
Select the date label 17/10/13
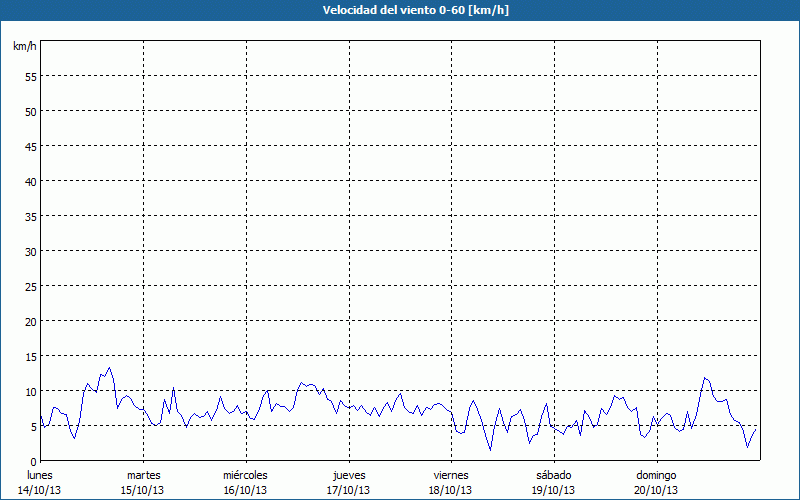[x=348, y=490]
